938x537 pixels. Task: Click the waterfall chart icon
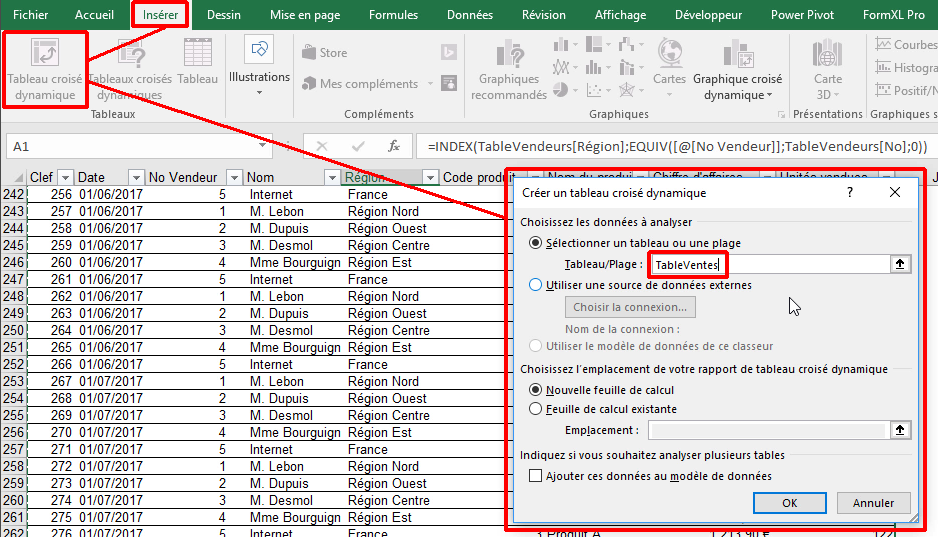626,44
